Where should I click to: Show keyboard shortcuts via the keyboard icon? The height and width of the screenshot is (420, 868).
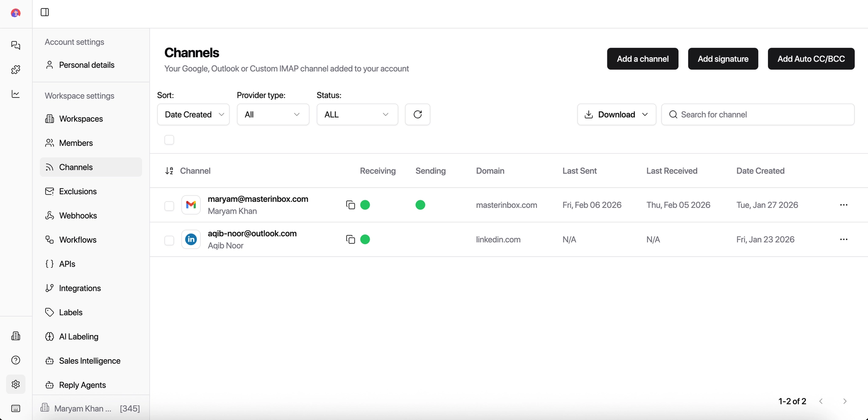click(x=16, y=408)
